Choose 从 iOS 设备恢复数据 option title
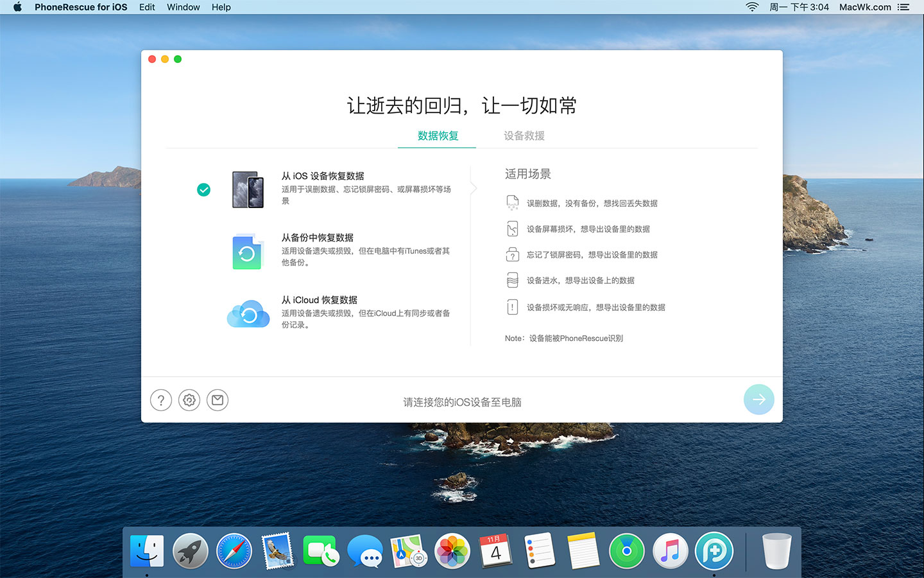Viewport: 924px width, 578px height. [323, 176]
